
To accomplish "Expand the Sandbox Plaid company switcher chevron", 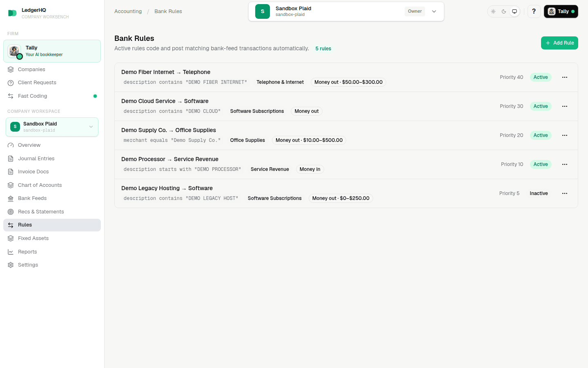I will point(434,11).
